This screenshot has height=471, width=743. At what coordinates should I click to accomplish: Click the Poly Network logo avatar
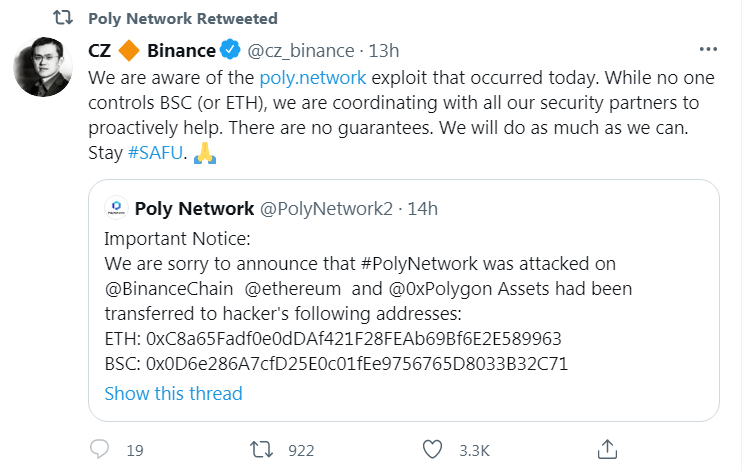pyautogui.click(x=117, y=209)
